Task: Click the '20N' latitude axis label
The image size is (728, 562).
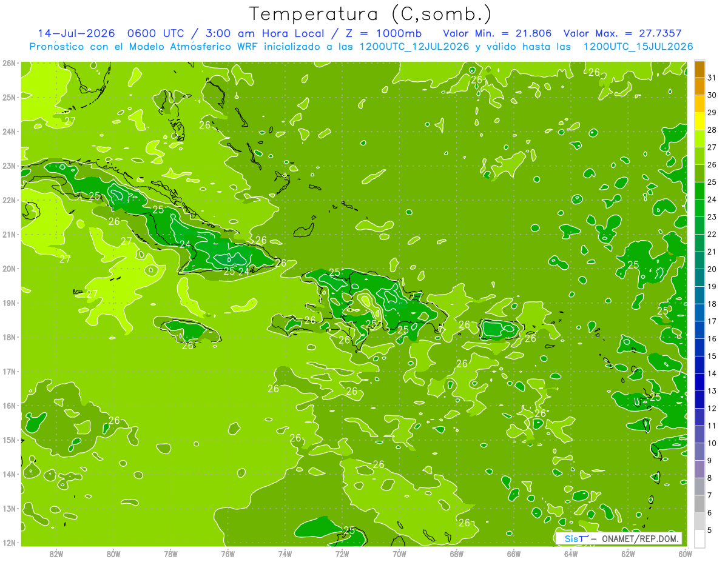Action: 9,269
